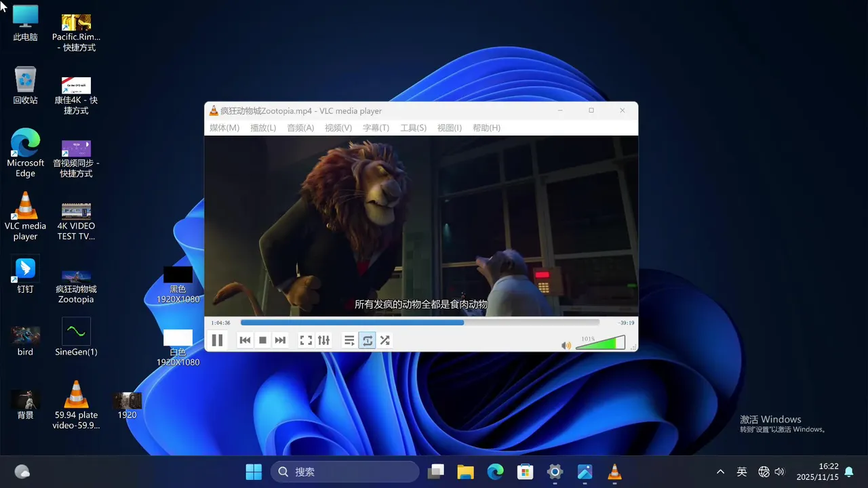
Task: Open the clock and calendar 16:22
Action: [817, 472]
